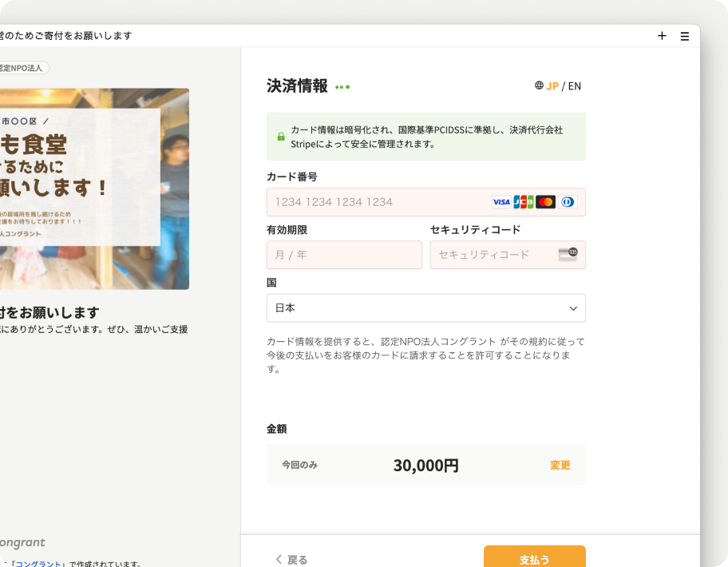Image resolution: width=728 pixels, height=567 pixels.
Task: Open the コングラント link in the footer
Action: coord(38,564)
